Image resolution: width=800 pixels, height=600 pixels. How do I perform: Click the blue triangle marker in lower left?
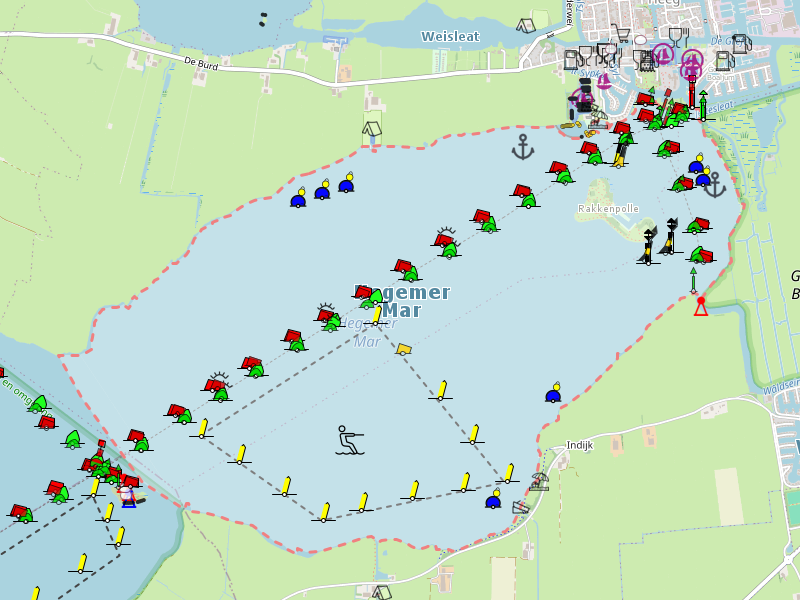(128, 499)
